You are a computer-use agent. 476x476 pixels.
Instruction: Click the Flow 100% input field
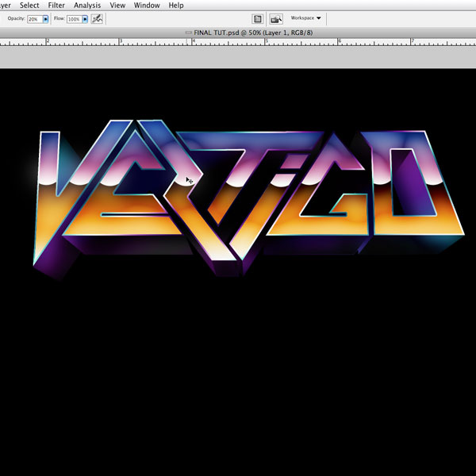75,19
